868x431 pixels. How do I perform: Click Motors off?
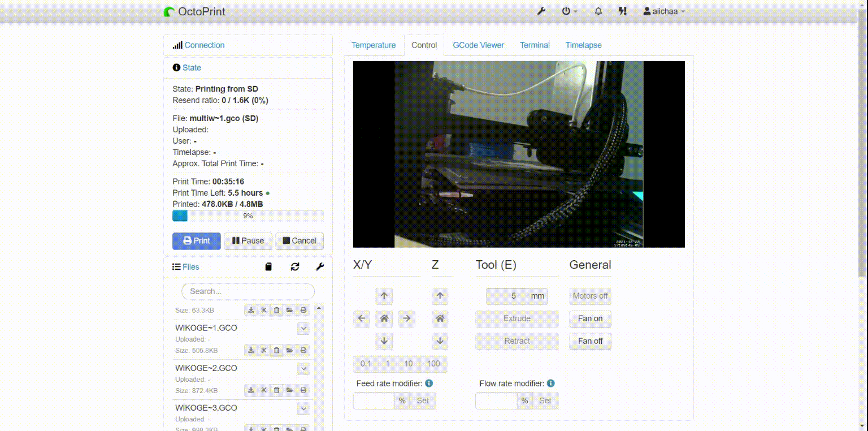pos(590,296)
